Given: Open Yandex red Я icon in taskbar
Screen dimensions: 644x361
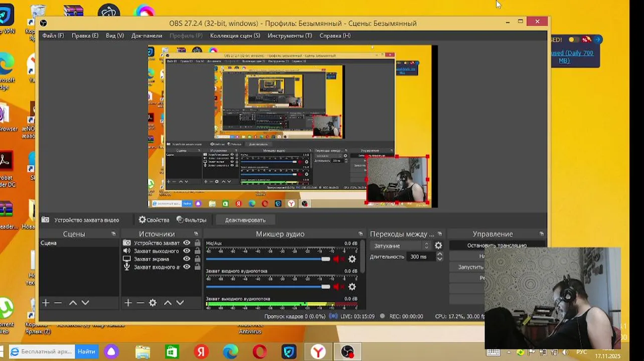Looking at the screenshot, I should click(x=201, y=352).
